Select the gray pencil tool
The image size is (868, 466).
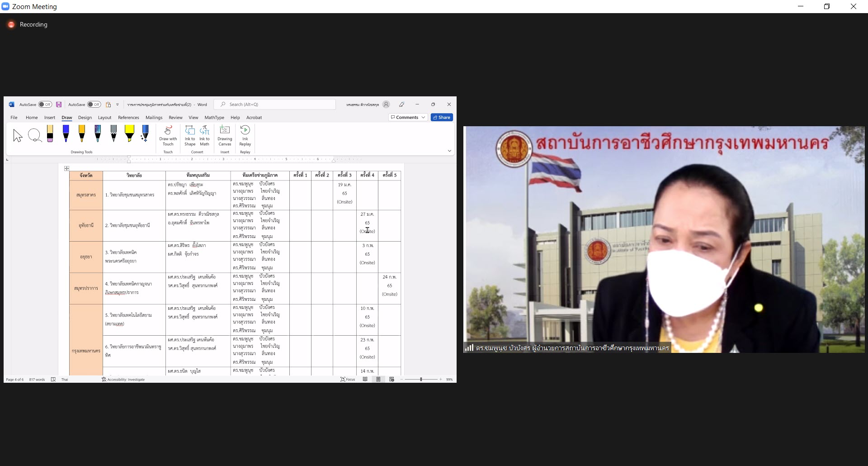click(x=113, y=134)
